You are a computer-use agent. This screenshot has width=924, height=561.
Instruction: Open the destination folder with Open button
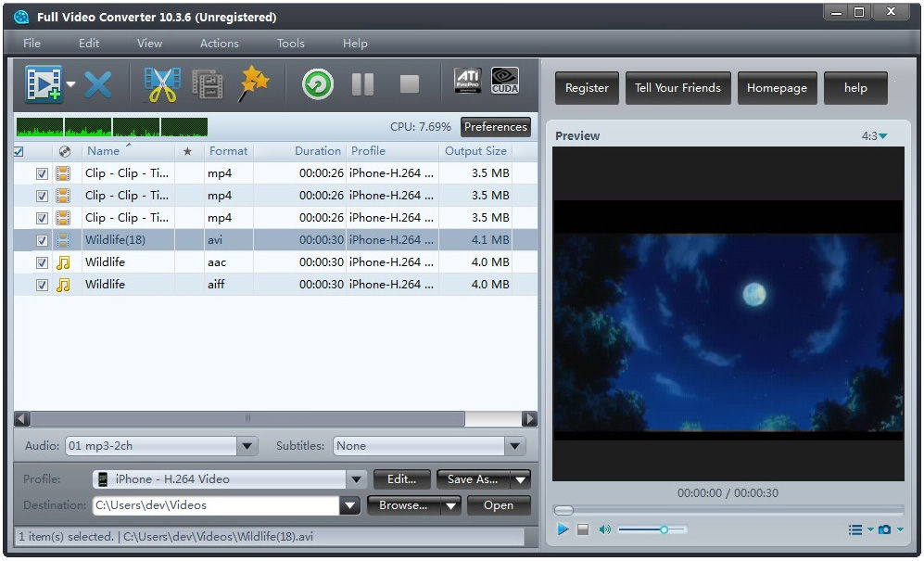(499, 505)
